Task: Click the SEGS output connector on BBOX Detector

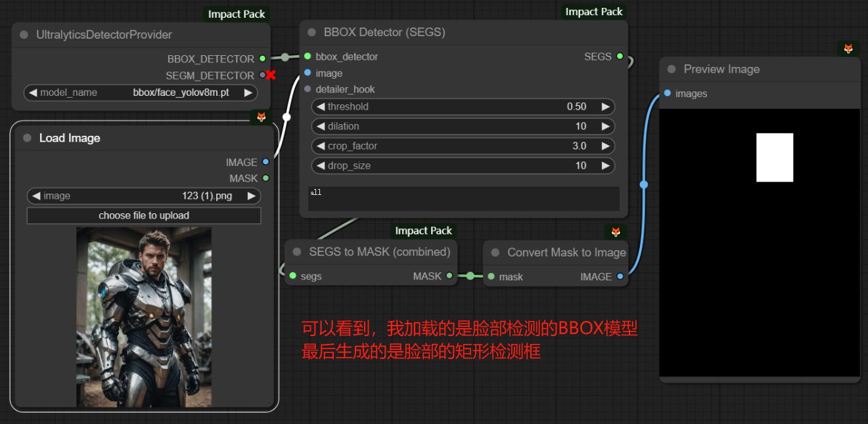Action: coord(620,56)
